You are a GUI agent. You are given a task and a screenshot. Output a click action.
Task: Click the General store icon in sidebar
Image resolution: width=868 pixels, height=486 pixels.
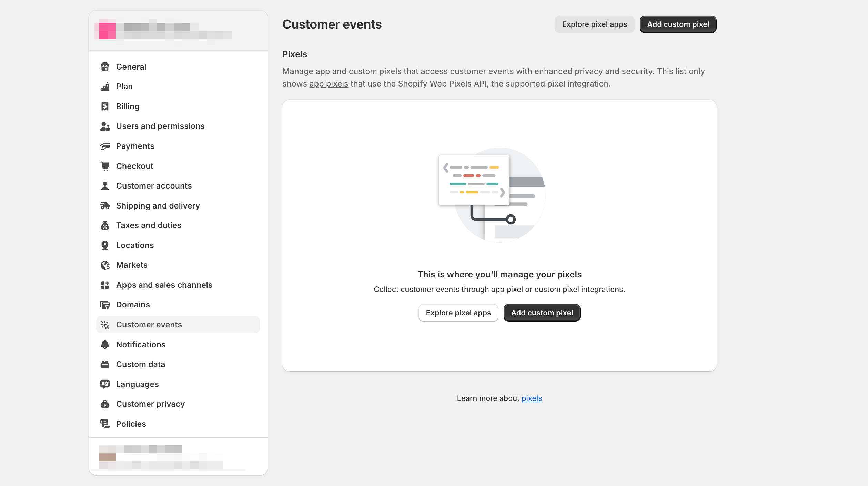click(105, 67)
